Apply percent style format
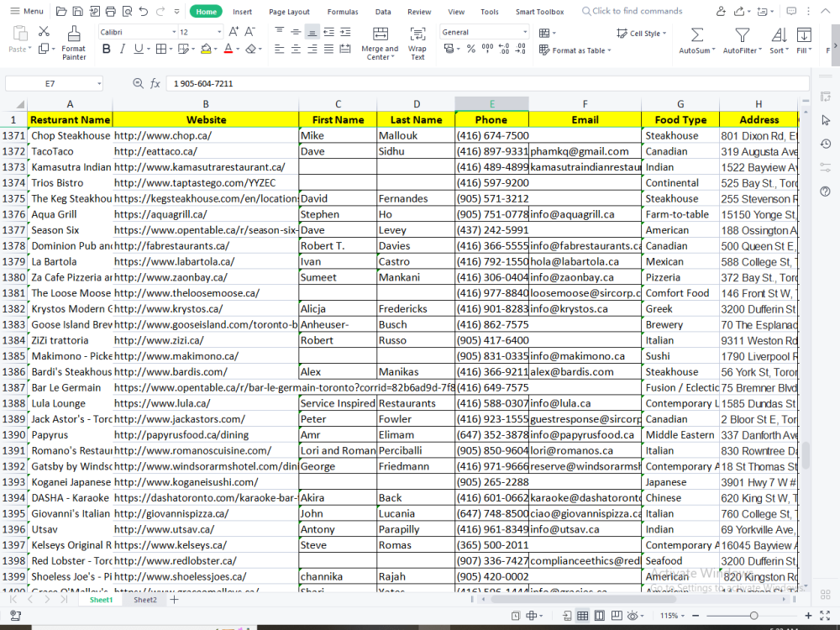This screenshot has width=840, height=630. click(471, 50)
